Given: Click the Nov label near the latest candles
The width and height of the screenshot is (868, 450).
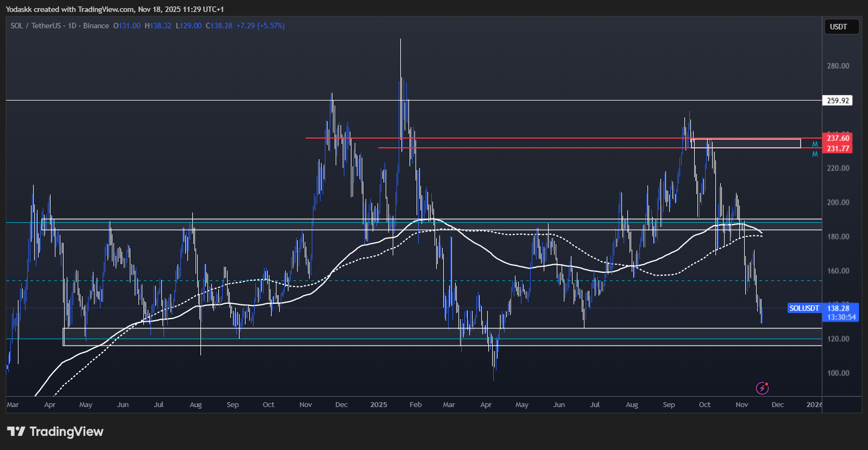Looking at the screenshot, I should point(741,405).
